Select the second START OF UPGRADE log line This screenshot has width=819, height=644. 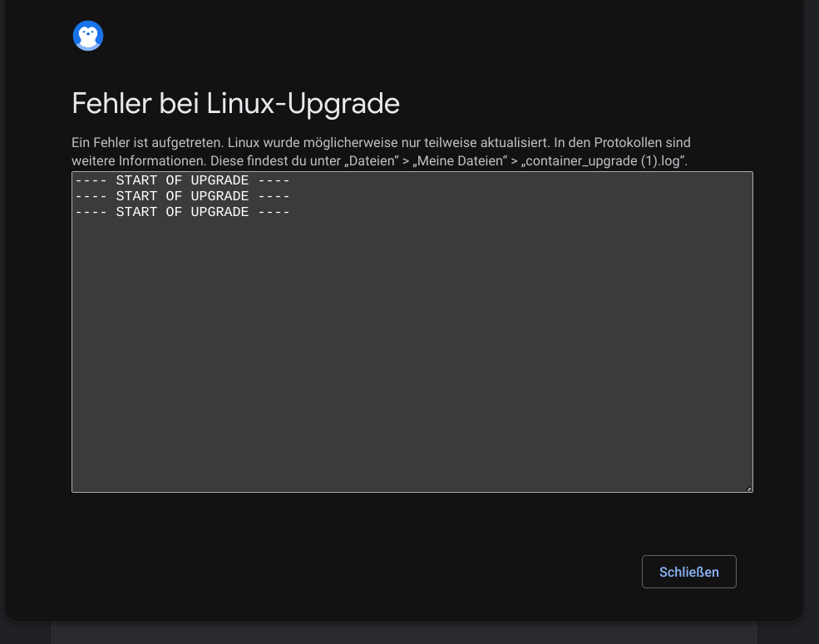pos(182,196)
